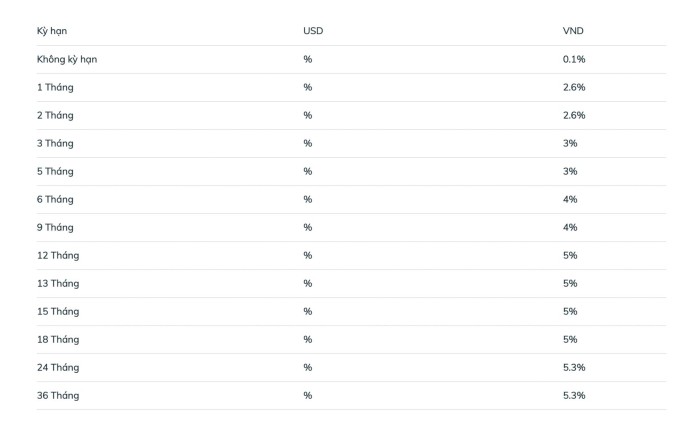The image size is (680, 423).
Task: Select the 15 Tháng term label
Action: coord(58,311)
